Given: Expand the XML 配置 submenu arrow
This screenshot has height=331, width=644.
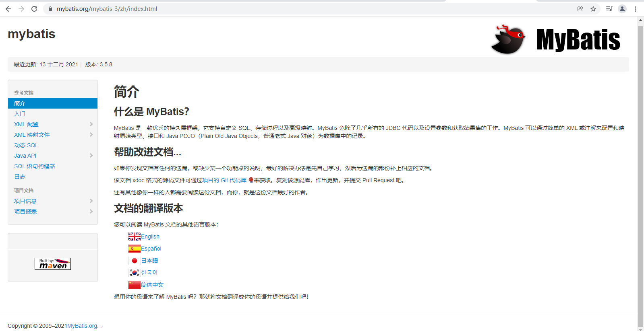Looking at the screenshot, I should pos(91,124).
